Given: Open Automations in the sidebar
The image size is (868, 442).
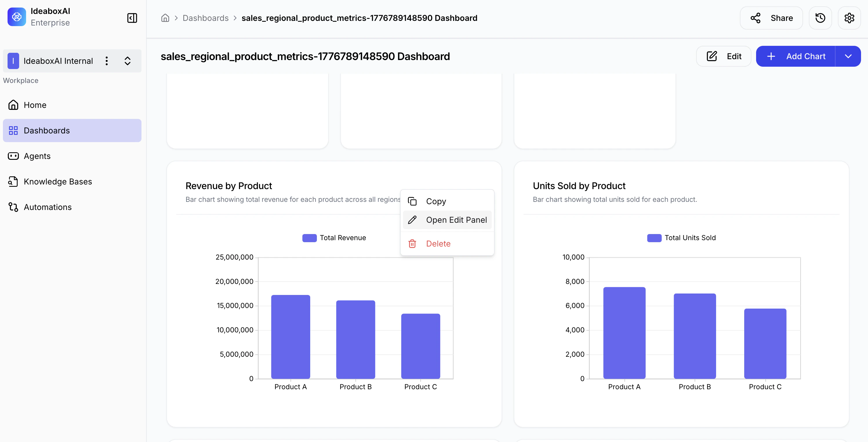Looking at the screenshot, I should (x=72, y=207).
